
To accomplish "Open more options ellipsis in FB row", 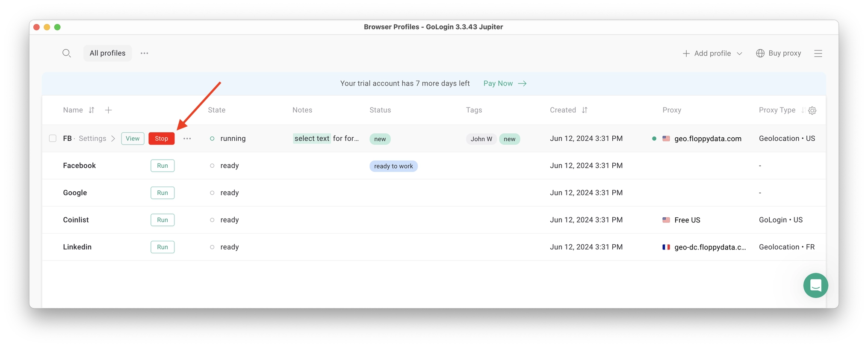I will tap(187, 138).
